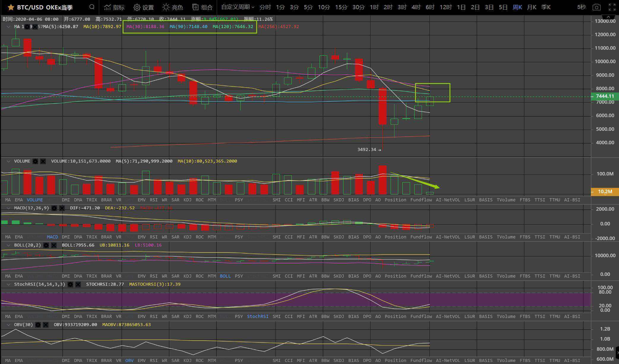Choose TRIX in the OBV panel row
The width and height of the screenshot is (619, 364).
click(91, 361)
